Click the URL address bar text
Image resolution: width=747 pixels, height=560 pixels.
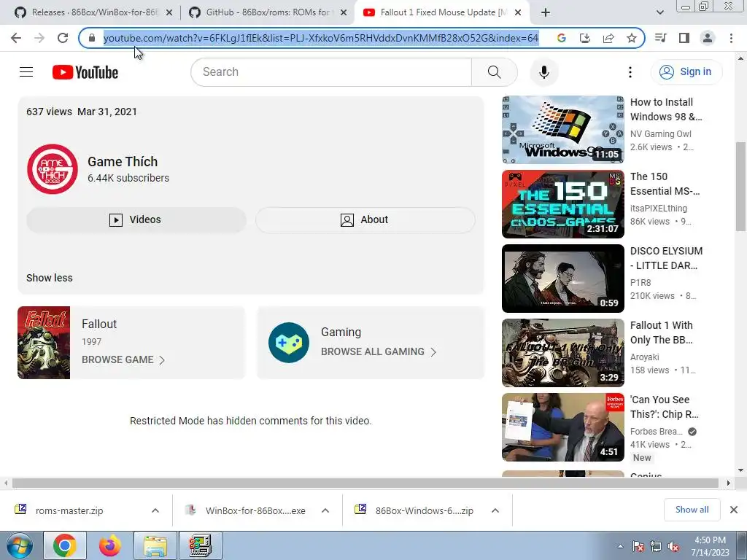point(321,38)
